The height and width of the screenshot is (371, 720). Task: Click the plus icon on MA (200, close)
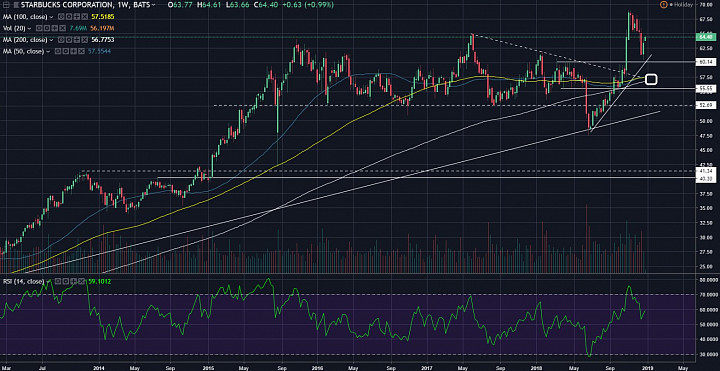pyautogui.click(x=77, y=40)
